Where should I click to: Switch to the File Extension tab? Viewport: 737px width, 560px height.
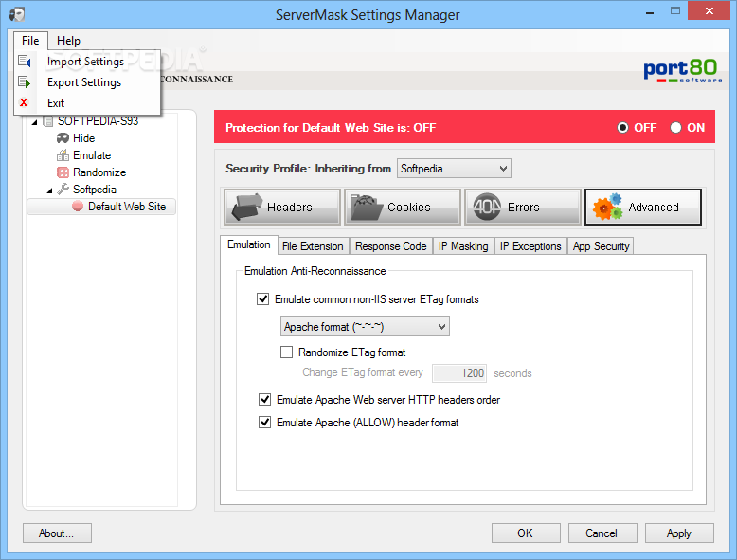click(x=313, y=246)
